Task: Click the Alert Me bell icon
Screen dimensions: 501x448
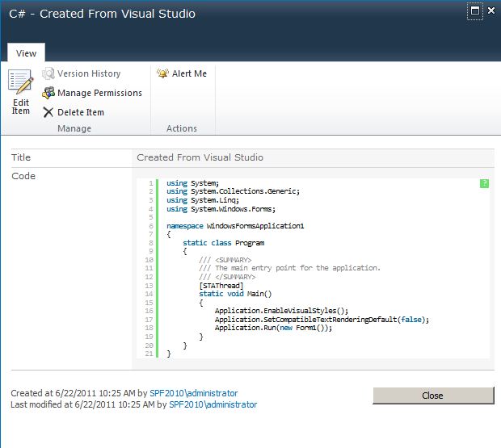Action: [162, 73]
